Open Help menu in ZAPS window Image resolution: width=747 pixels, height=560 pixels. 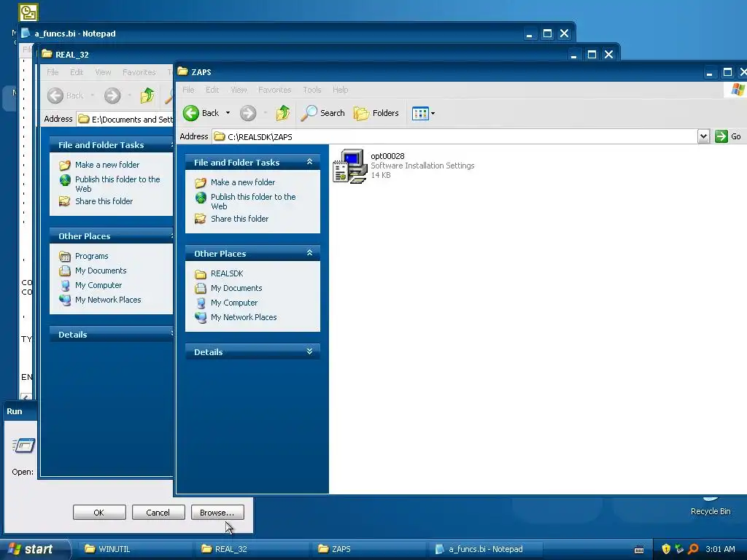click(340, 90)
